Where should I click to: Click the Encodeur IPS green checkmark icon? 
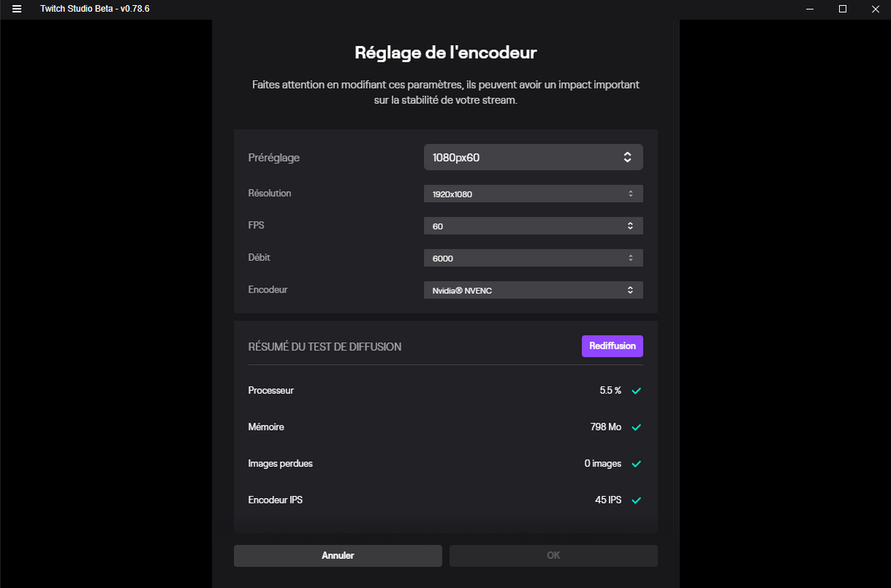(636, 500)
